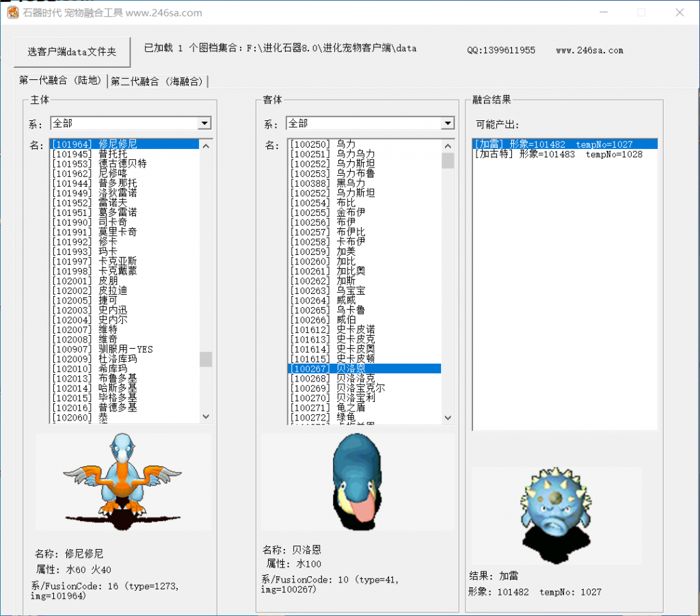Screen dimensions: 700x616
Task: Select [101945] 普托托 in 主体 list
Action: click(x=124, y=154)
